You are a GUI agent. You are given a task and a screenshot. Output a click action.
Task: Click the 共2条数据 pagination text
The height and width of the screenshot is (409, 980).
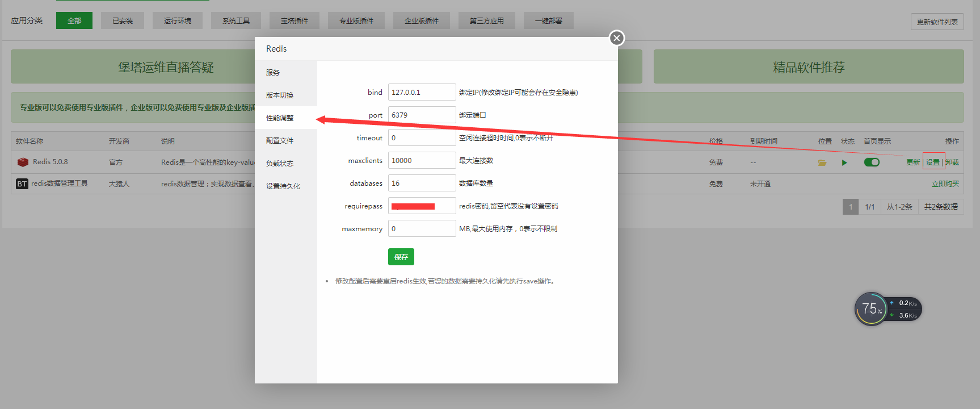pyautogui.click(x=941, y=207)
